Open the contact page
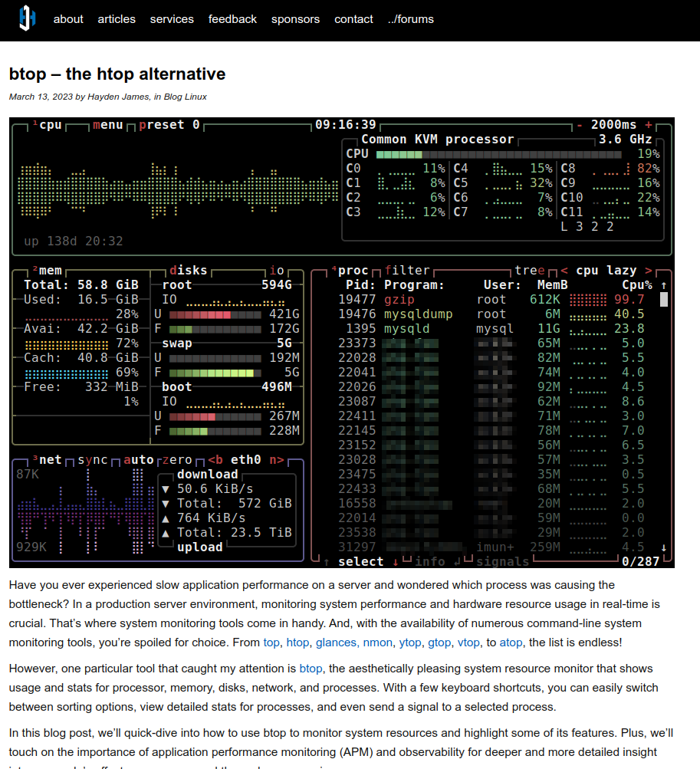The width and height of the screenshot is (700, 769). point(353,19)
